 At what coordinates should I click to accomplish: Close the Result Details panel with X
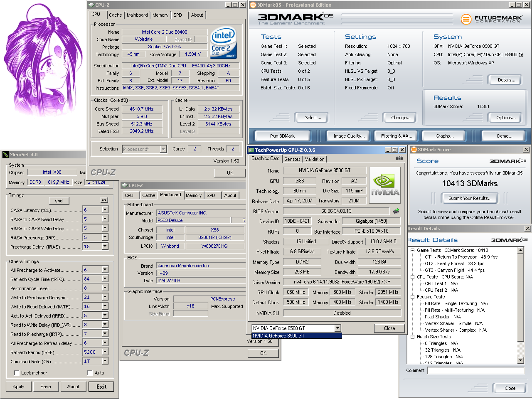point(527,229)
